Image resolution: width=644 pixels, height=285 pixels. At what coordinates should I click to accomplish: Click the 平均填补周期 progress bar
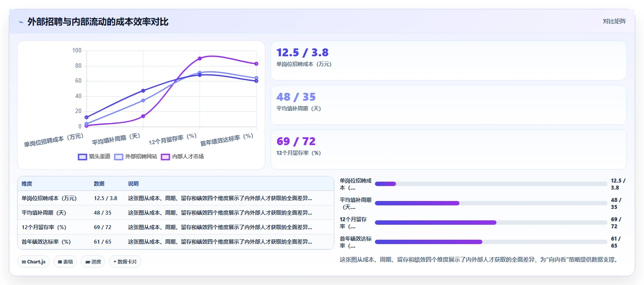coord(491,203)
